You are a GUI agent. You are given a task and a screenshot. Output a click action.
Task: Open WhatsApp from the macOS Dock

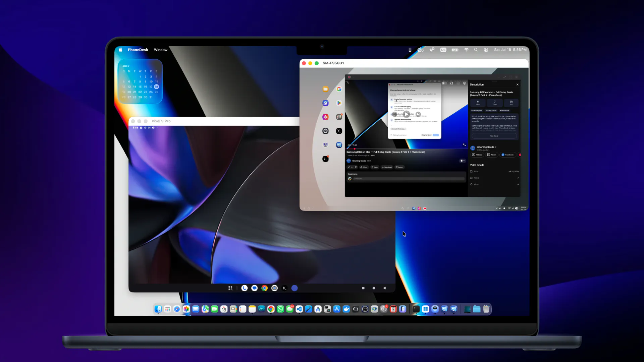tap(280, 309)
